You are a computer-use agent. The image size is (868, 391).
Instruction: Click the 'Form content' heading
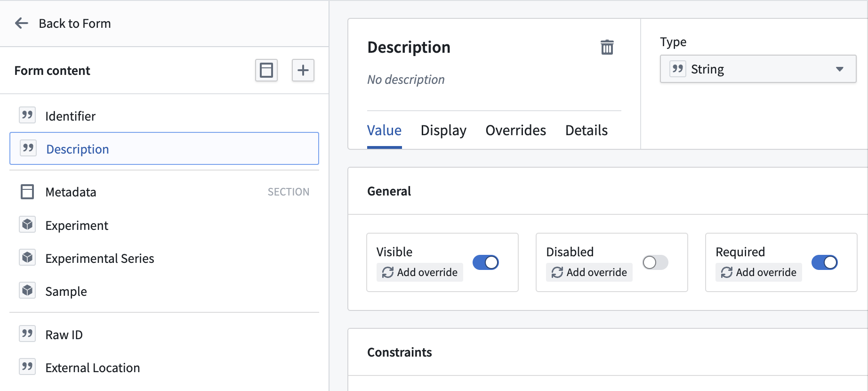pos(52,71)
